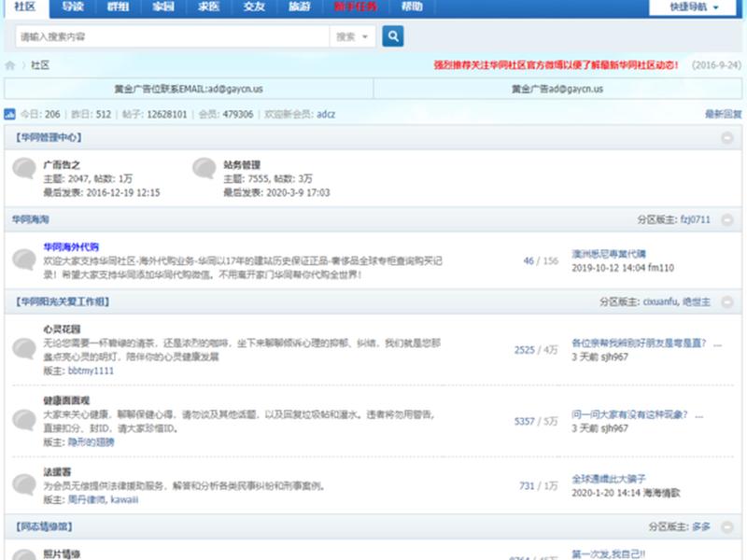Viewport: 747px width, 560px height.
Task: Open the 同志情缘馆 section title
Action: 43,526
